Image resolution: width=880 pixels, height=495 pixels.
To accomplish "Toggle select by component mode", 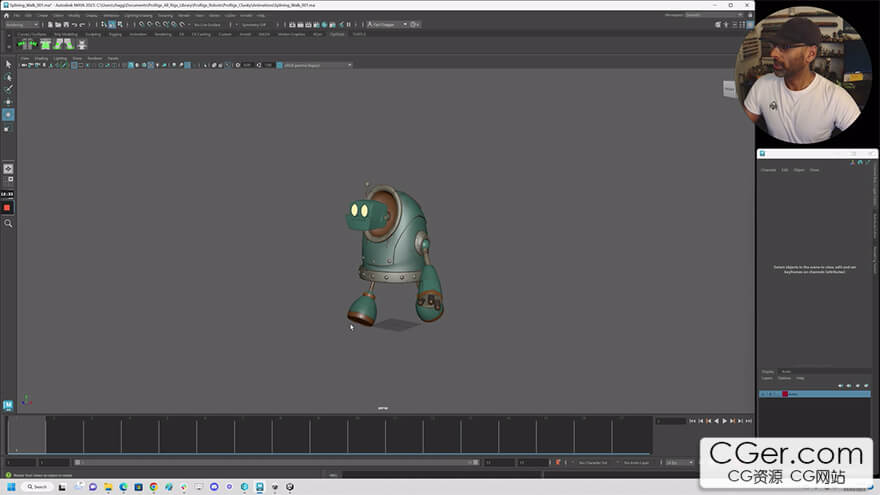I will (x=120, y=25).
